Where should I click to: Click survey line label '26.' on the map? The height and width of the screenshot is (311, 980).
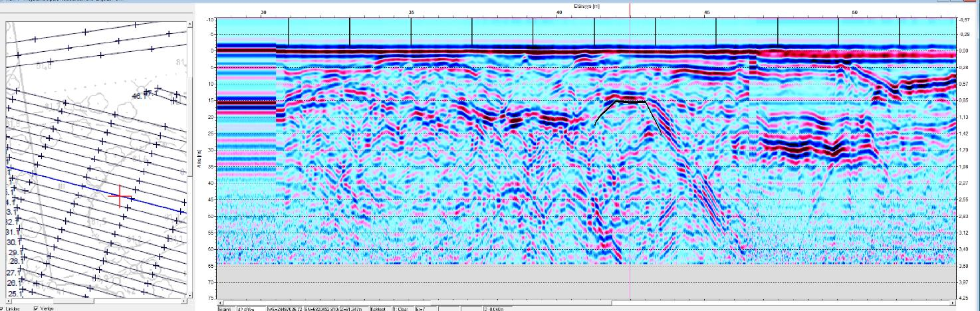point(13,283)
